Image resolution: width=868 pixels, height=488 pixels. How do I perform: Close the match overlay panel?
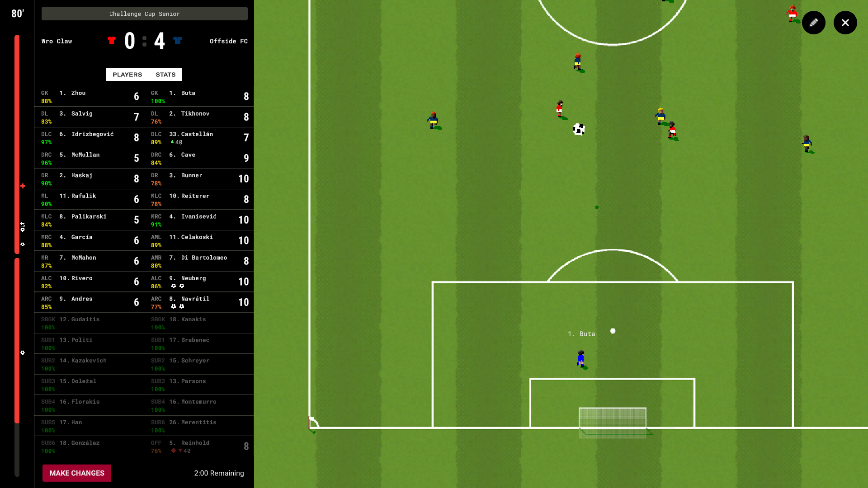845,23
